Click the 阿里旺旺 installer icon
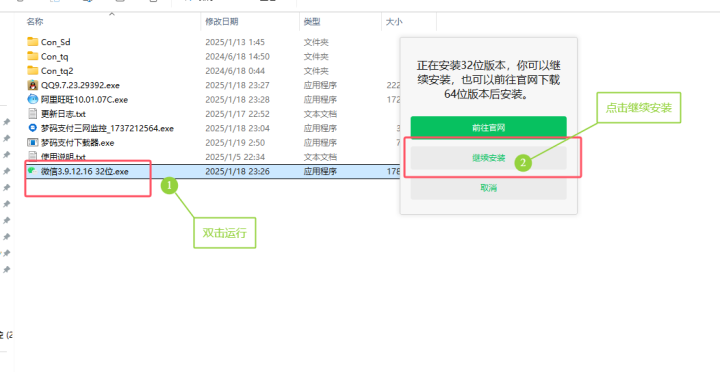Screen dimensions: 720x372 click(33, 99)
